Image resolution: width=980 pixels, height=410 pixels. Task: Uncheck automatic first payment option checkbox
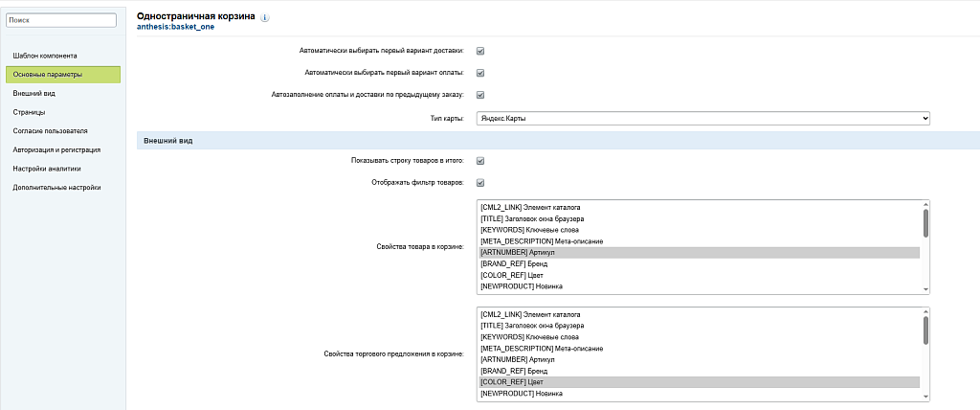coord(480,73)
